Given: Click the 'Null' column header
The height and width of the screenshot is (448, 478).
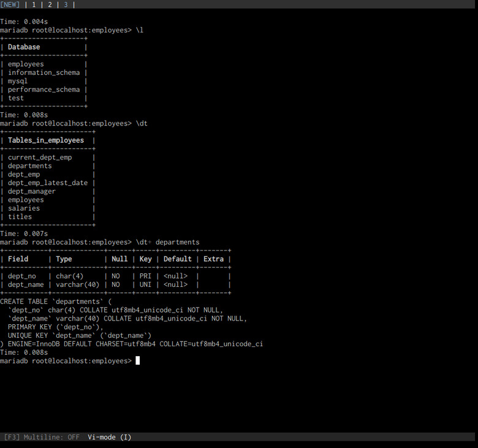Looking at the screenshot, I should click(x=120, y=259).
